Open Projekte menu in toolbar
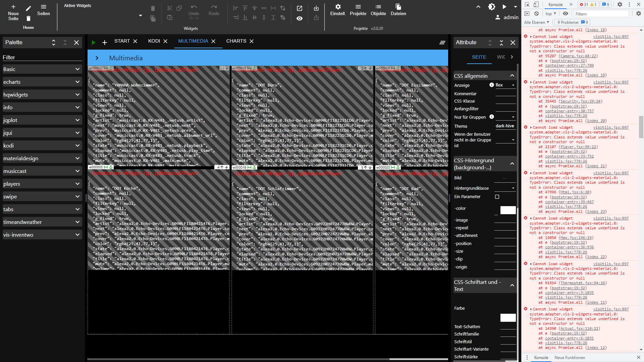644x362 pixels. coord(358,7)
